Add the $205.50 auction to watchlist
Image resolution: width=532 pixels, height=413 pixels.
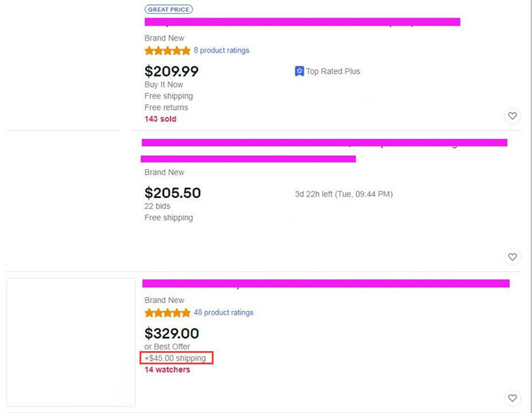click(512, 257)
